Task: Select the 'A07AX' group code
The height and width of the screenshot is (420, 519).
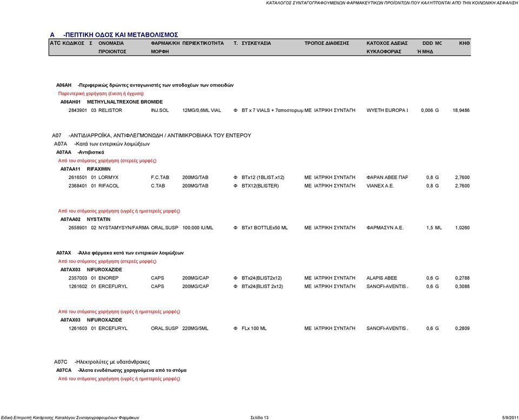Action: click(64, 253)
